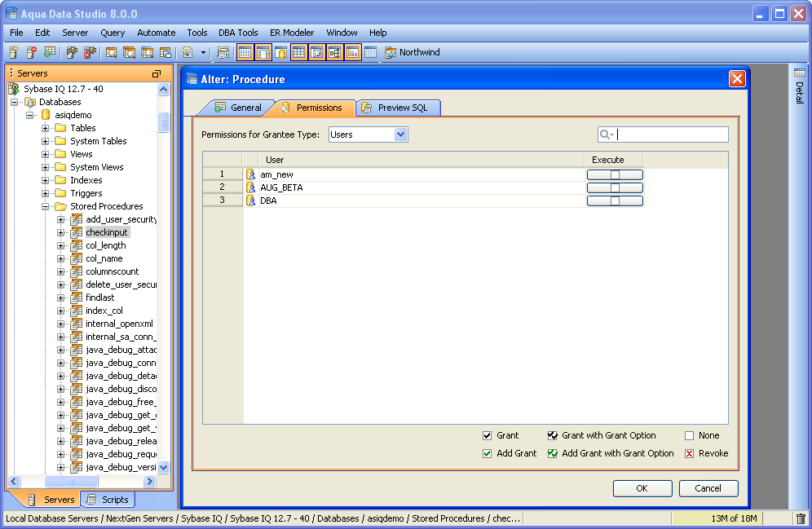The image size is (812, 529).
Task: Click the None checkbox
Action: [689, 435]
